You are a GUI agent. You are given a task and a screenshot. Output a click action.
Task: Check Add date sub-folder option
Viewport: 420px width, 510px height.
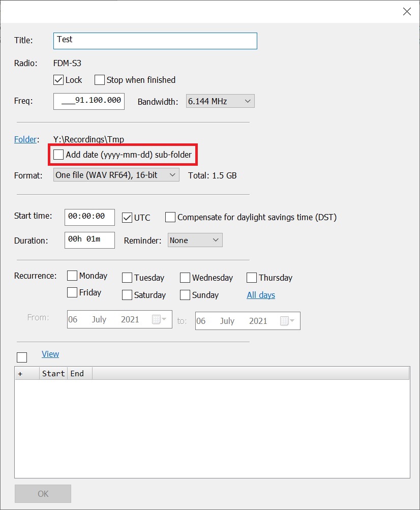point(59,155)
